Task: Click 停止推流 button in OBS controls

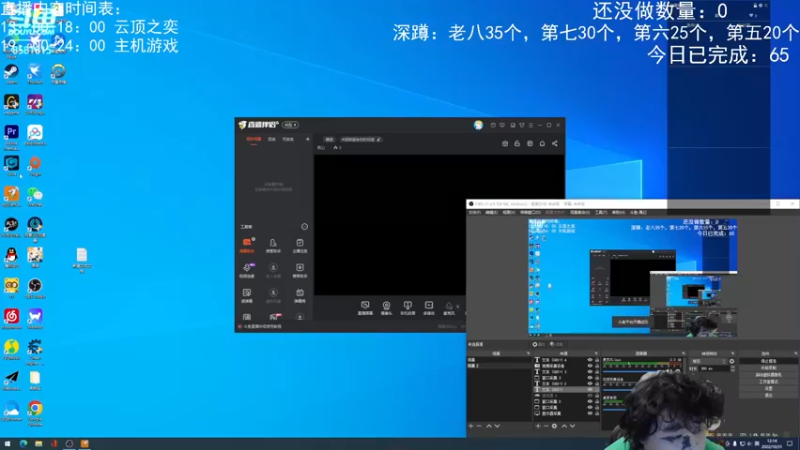Action: [x=768, y=361]
